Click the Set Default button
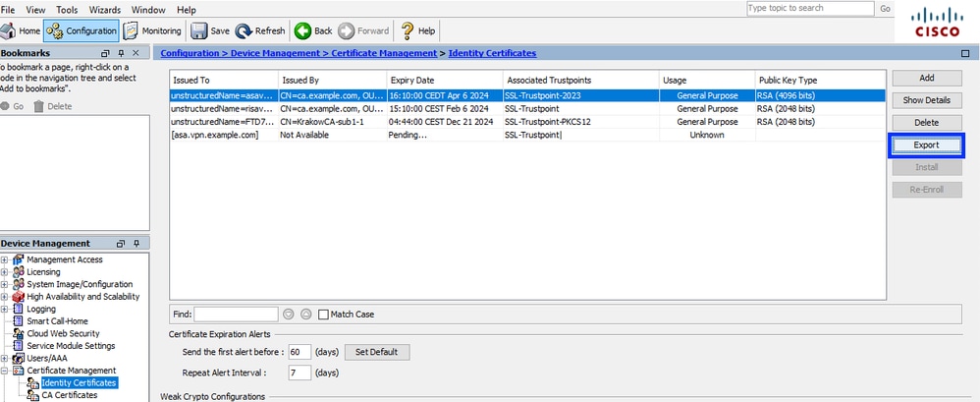Image resolution: width=980 pixels, height=402 pixels. 377,352
